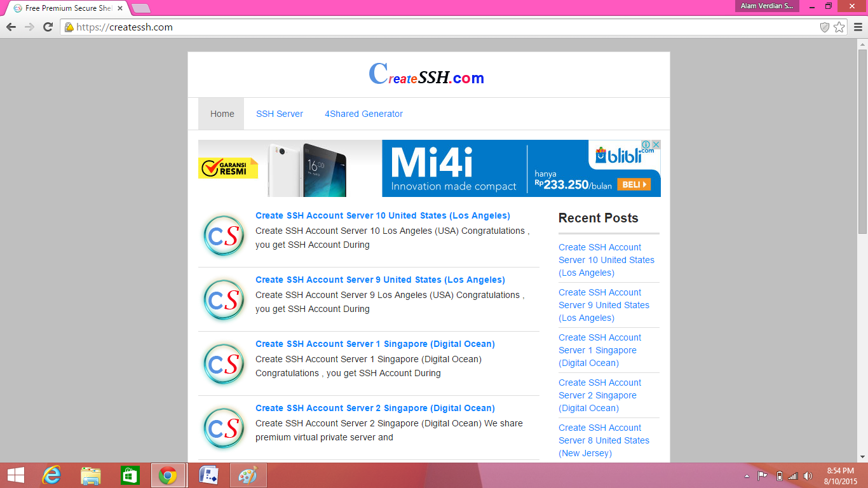Switch to Google Chrome in the taskbar

click(x=168, y=475)
